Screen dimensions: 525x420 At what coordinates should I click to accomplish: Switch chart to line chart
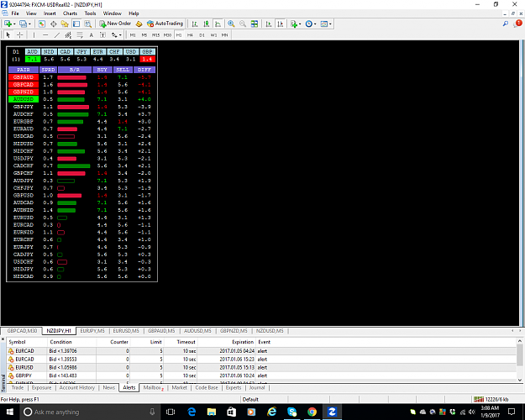[x=218, y=24]
